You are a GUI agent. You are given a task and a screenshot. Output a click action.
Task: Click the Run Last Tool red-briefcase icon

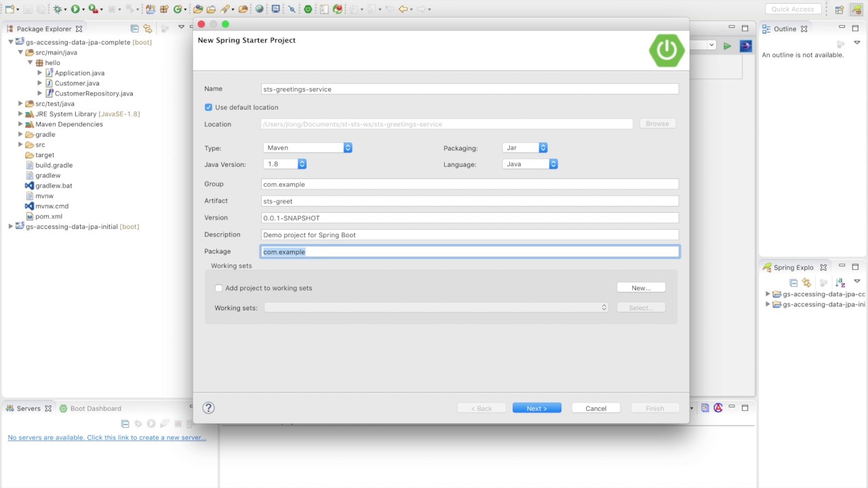coord(93,9)
